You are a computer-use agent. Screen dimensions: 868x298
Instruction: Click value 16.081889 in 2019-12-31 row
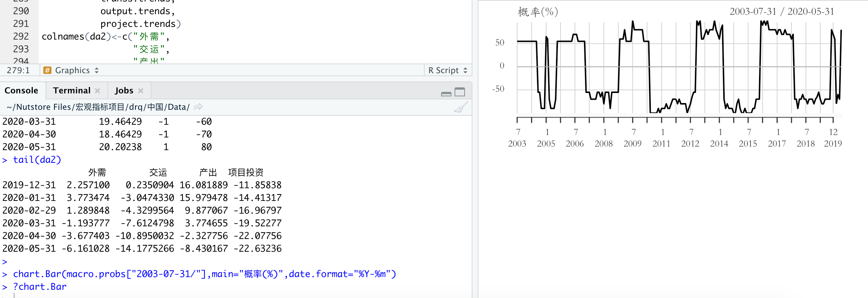point(204,185)
